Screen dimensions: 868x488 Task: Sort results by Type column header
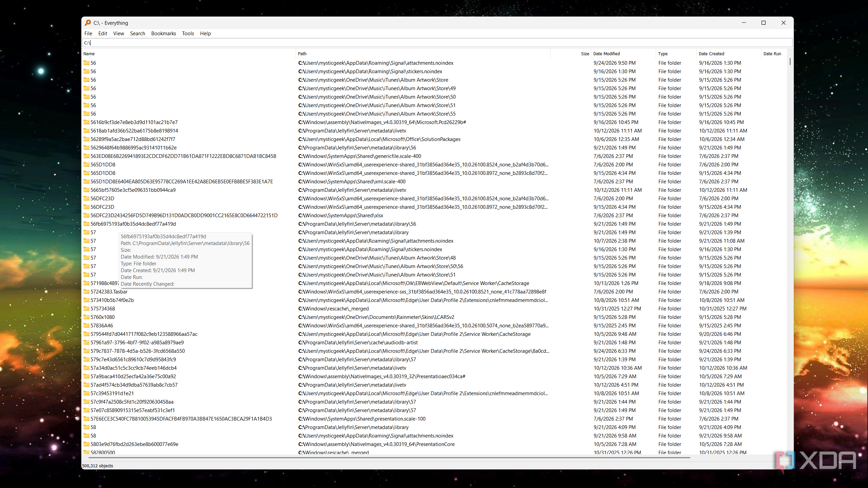click(x=676, y=54)
